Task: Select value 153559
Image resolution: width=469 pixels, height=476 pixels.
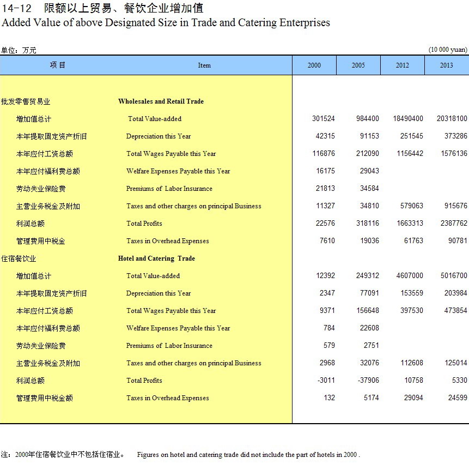Action: pos(412,293)
